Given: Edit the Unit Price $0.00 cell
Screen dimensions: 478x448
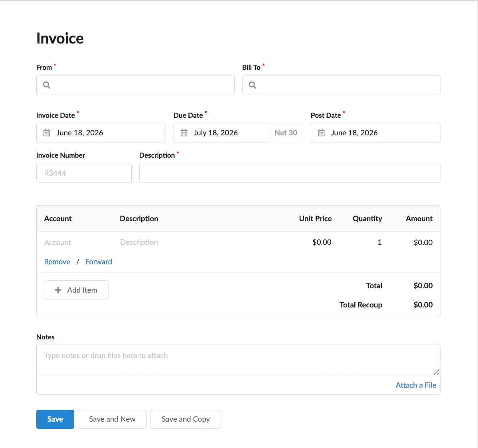Looking at the screenshot, I should tap(322, 242).
